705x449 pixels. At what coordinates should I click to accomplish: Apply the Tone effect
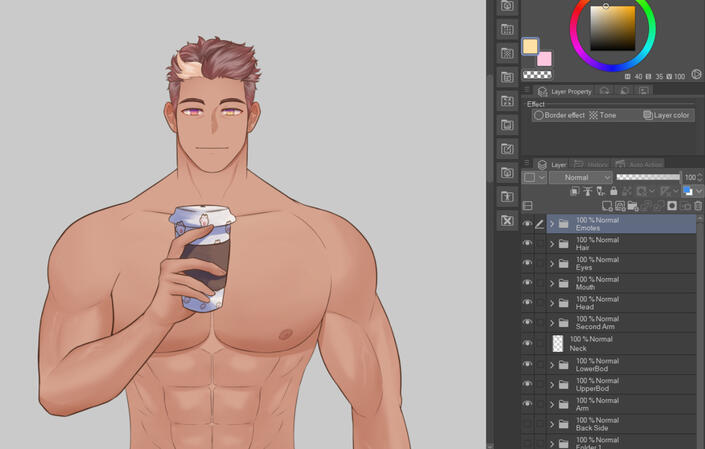[593, 116]
